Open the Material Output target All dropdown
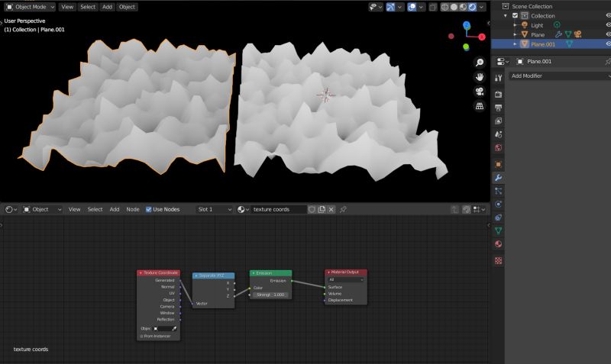The image size is (611, 364). click(x=346, y=279)
